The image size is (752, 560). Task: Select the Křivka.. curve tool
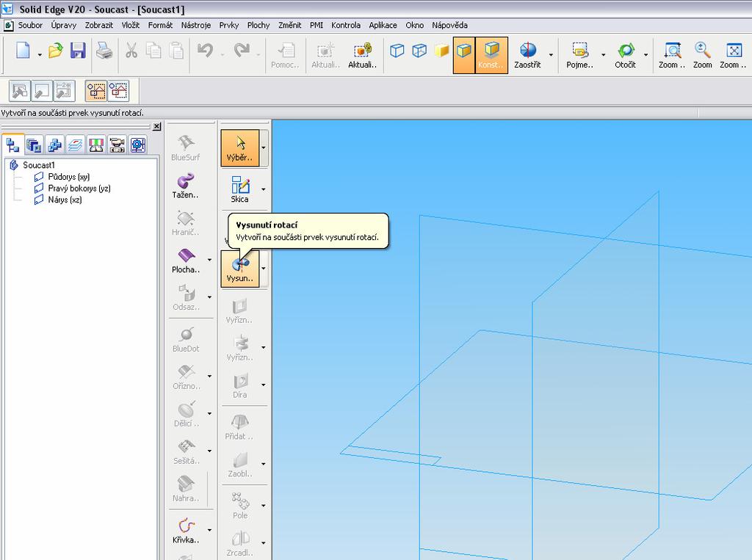186,531
